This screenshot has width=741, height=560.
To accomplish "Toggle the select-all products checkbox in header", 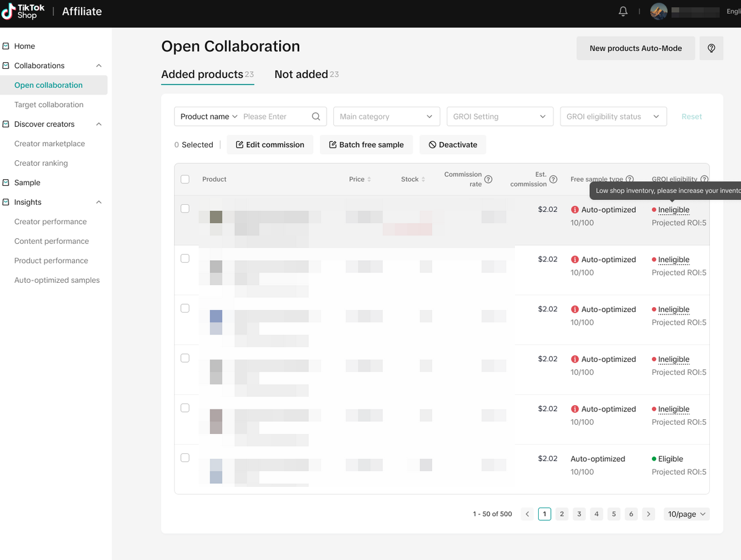I will pyautogui.click(x=185, y=179).
